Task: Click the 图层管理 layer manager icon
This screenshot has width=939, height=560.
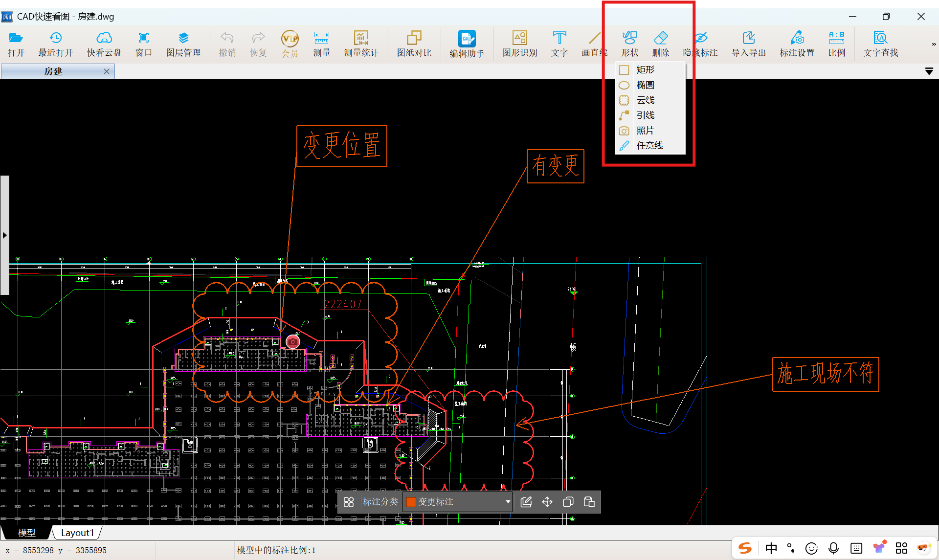Action: point(183,43)
